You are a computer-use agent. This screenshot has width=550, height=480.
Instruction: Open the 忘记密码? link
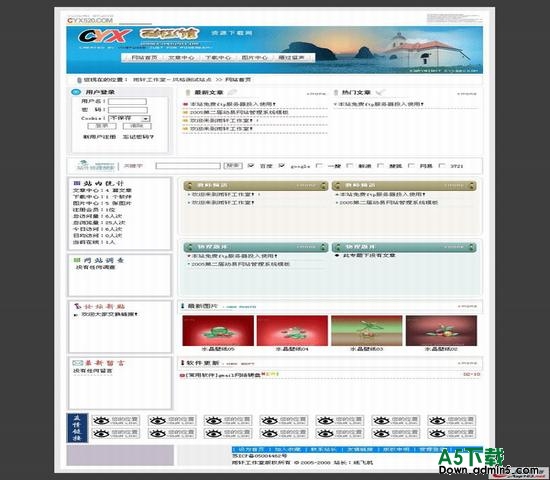coord(138,137)
